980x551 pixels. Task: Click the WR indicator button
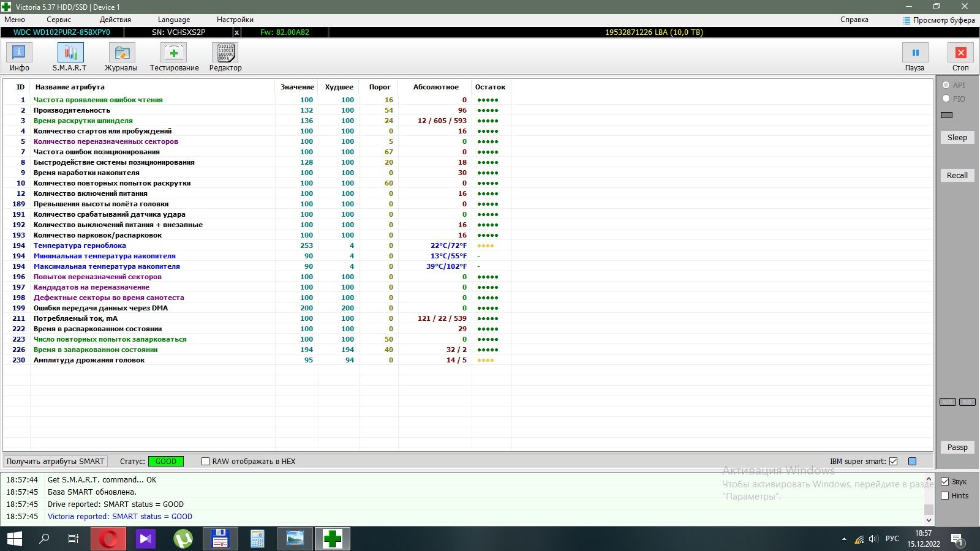click(x=948, y=402)
